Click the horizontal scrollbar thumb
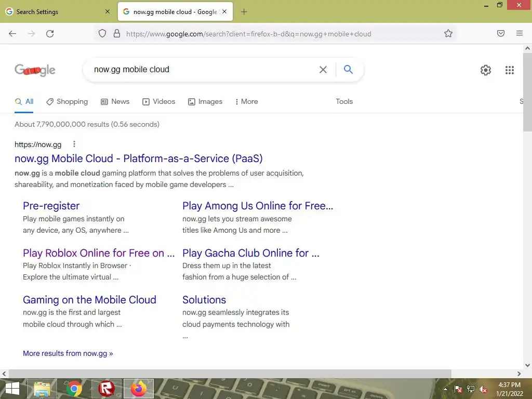Image resolution: width=532 pixels, height=399 pixels. click(x=230, y=374)
